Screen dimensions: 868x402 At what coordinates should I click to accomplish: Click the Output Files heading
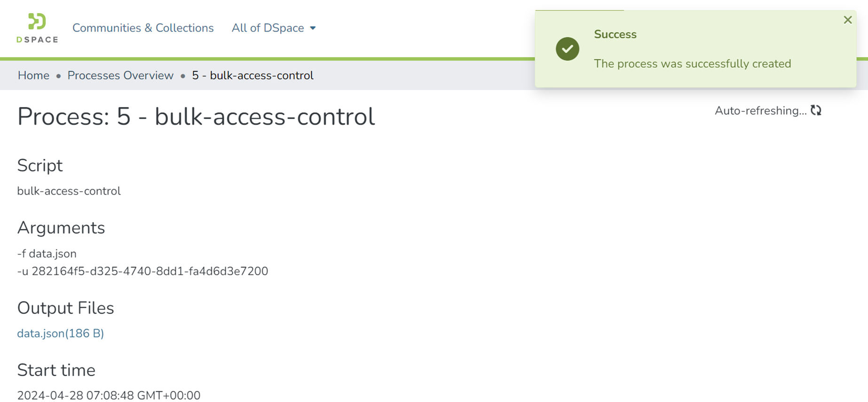pos(65,308)
